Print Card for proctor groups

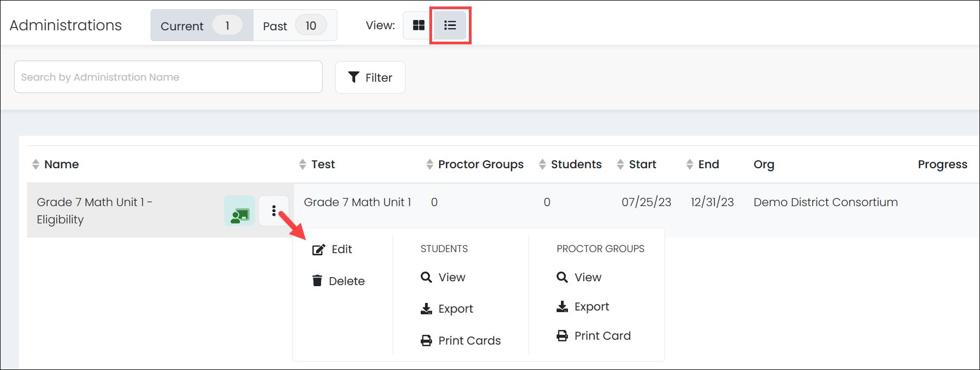tap(593, 336)
